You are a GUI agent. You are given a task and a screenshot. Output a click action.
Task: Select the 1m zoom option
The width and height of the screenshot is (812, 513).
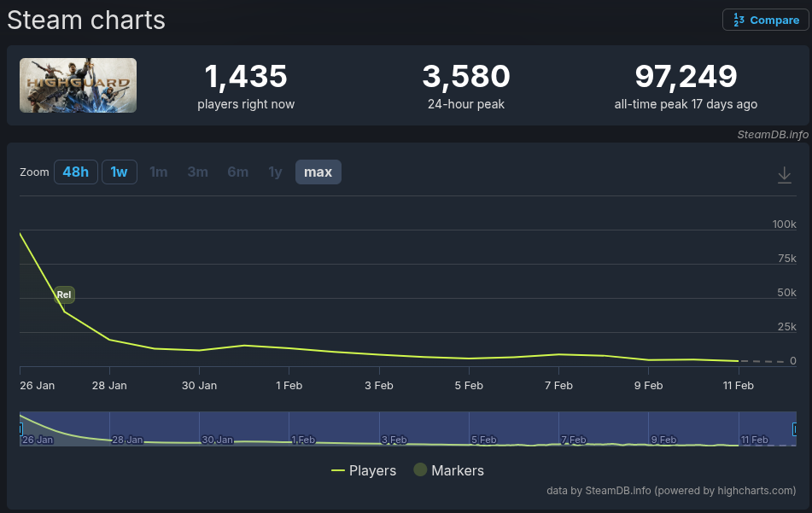pyautogui.click(x=159, y=172)
